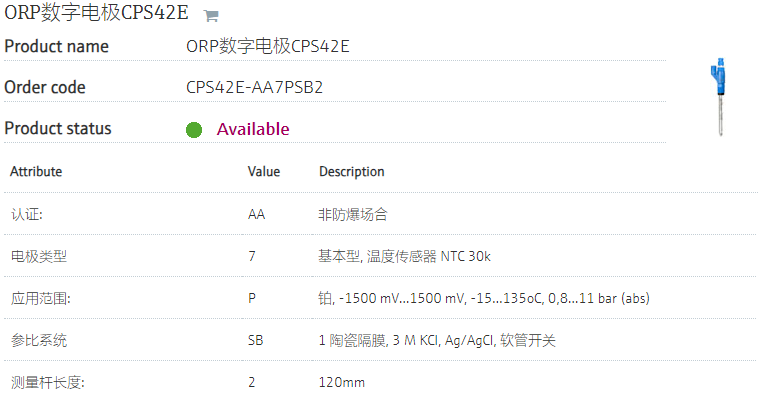Screen dimensions: 765x398
Task: Click the 非防爆场合 description text
Action: pos(353,214)
